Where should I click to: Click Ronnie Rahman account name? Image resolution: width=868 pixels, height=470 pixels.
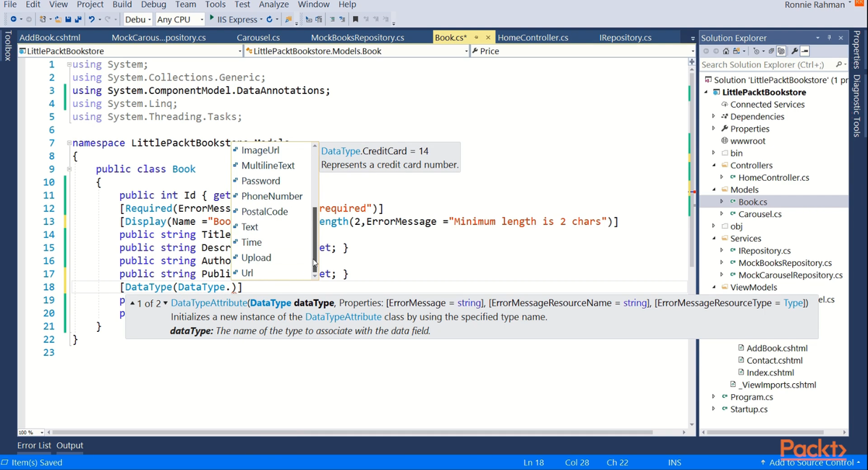coord(814,5)
